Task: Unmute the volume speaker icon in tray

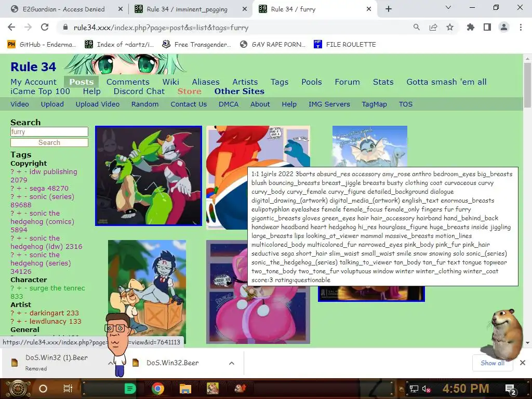Action: point(426,389)
